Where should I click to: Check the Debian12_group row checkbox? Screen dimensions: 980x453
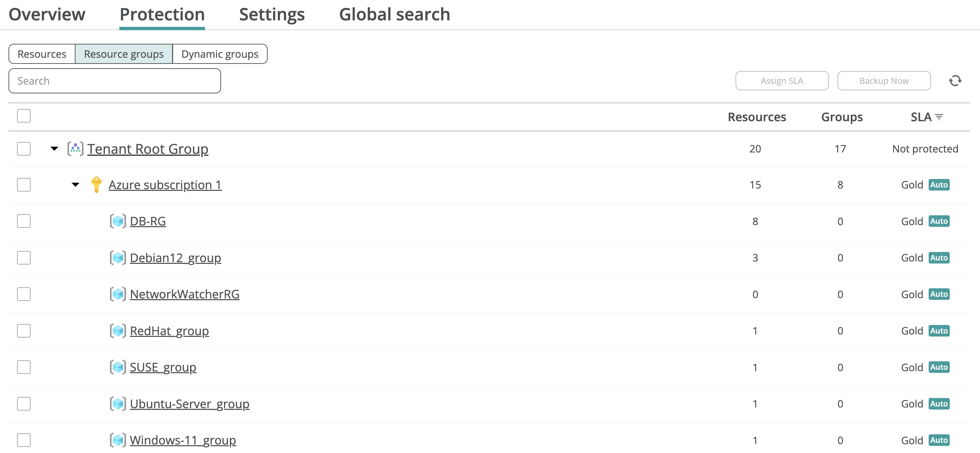pos(23,258)
